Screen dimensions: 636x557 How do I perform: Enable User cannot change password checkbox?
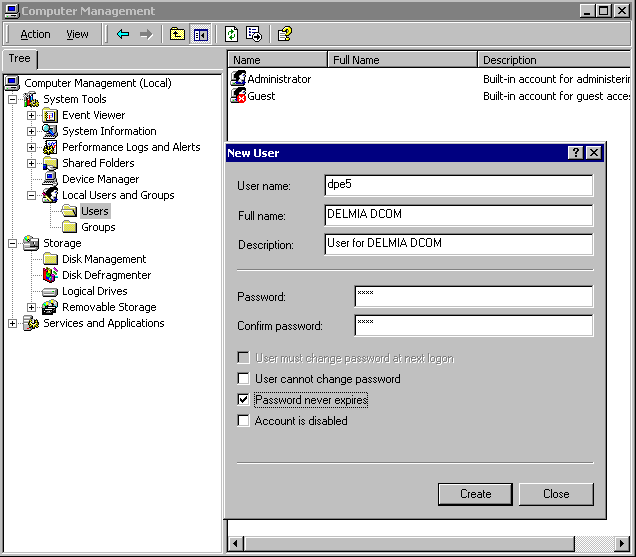tap(243, 379)
